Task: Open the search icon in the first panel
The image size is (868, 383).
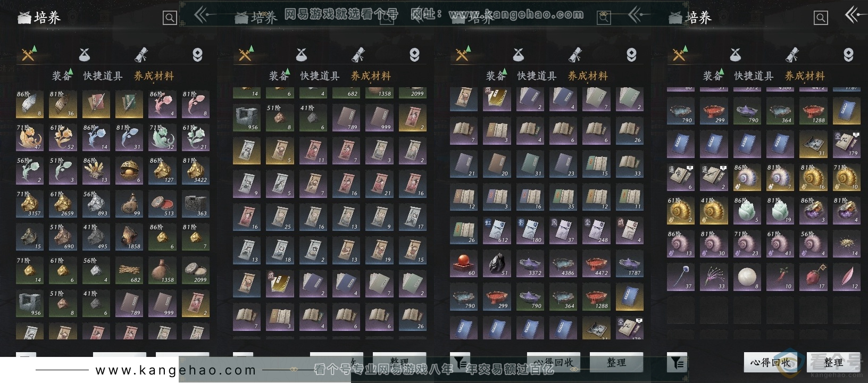Action: pos(170,18)
